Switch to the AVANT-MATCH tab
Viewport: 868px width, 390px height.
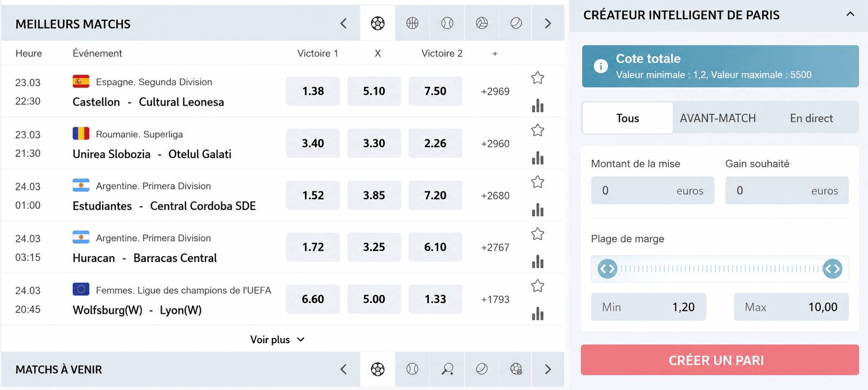point(718,118)
